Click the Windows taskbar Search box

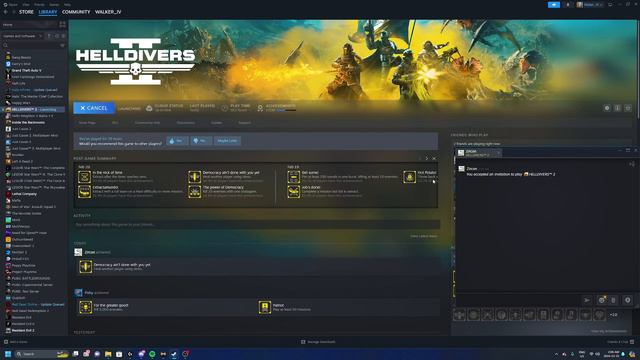(x=42, y=354)
